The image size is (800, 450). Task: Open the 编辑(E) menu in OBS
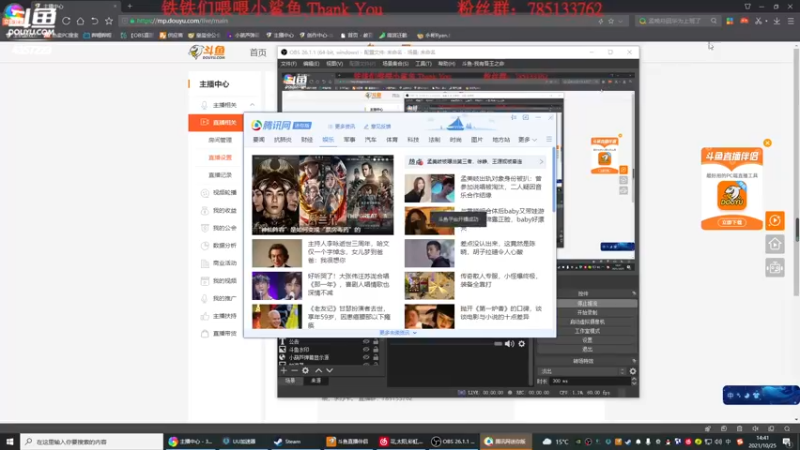point(311,64)
